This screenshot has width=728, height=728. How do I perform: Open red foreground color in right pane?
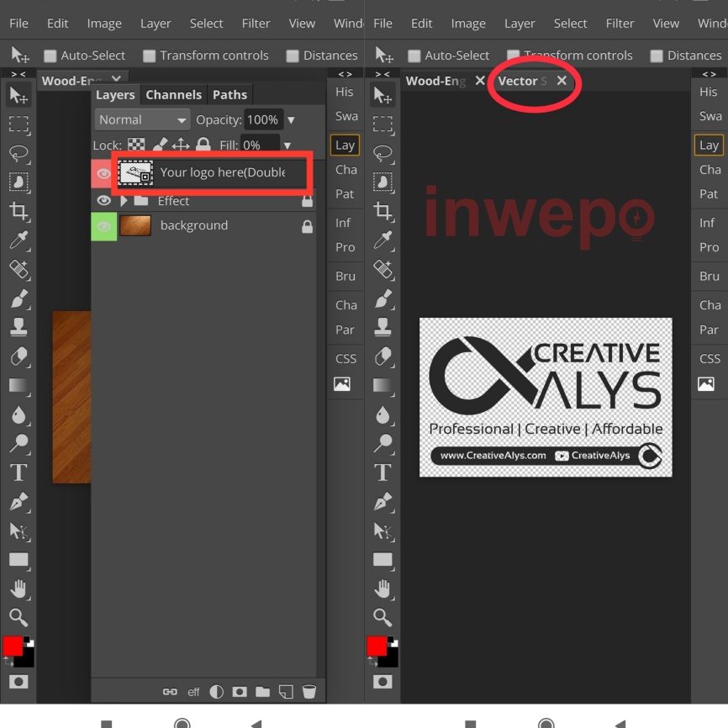[376, 646]
